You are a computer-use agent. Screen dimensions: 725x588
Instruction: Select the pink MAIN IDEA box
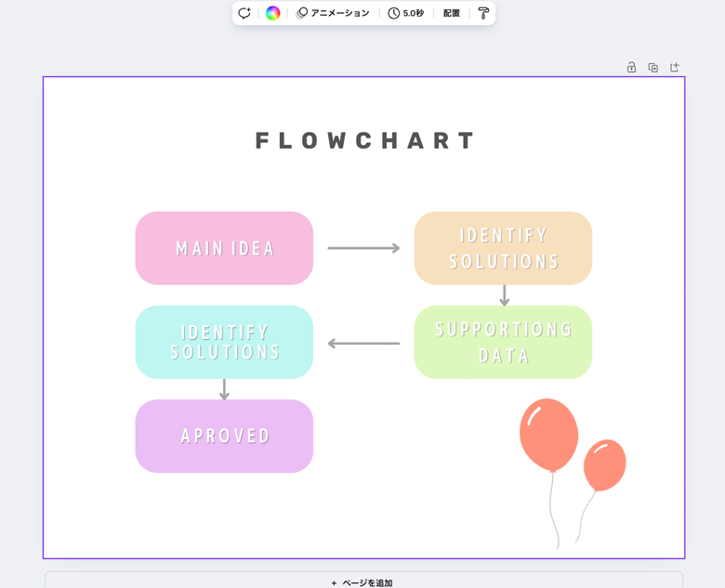tap(224, 248)
